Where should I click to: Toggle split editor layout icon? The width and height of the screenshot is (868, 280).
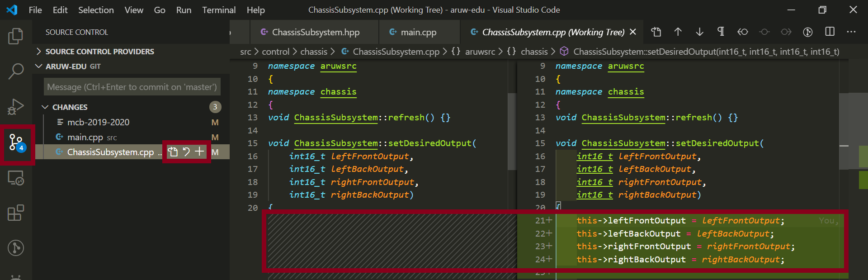830,32
